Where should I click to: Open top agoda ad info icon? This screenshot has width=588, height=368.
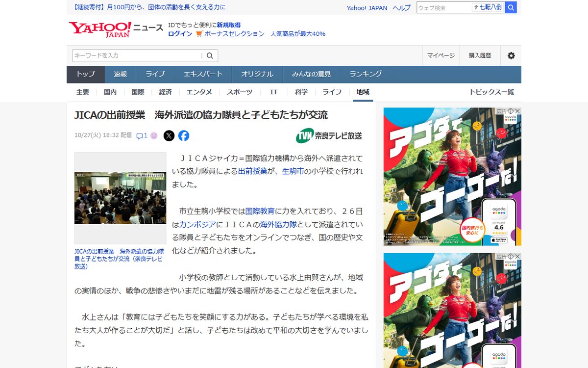pyautogui.click(x=511, y=111)
